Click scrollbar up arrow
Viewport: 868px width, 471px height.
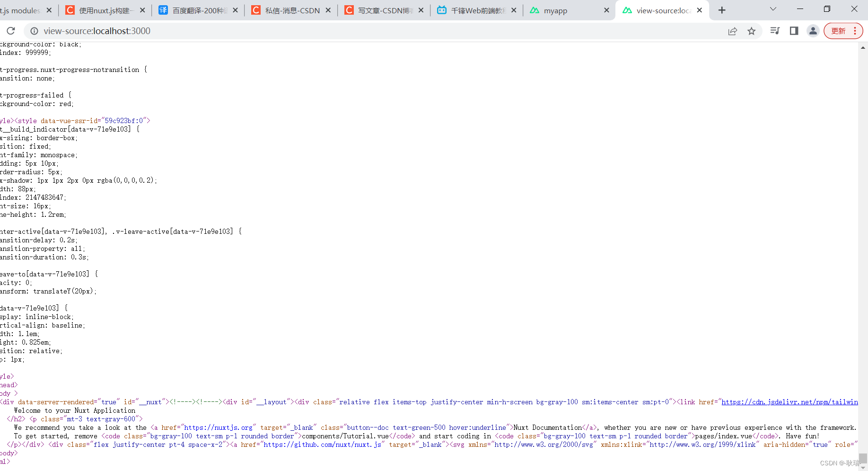(863, 48)
